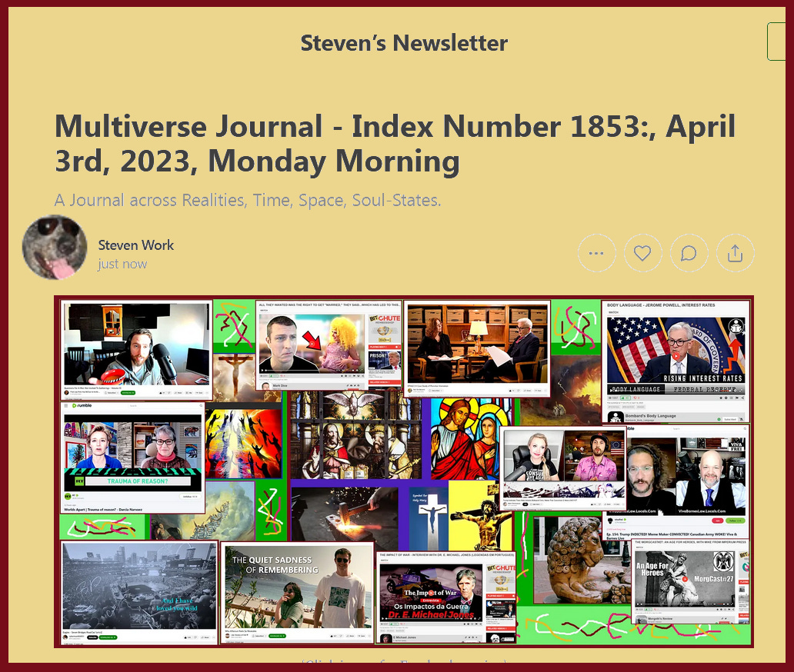Click the Steven Work author name
Screen dimensions: 794x672
[x=135, y=245]
